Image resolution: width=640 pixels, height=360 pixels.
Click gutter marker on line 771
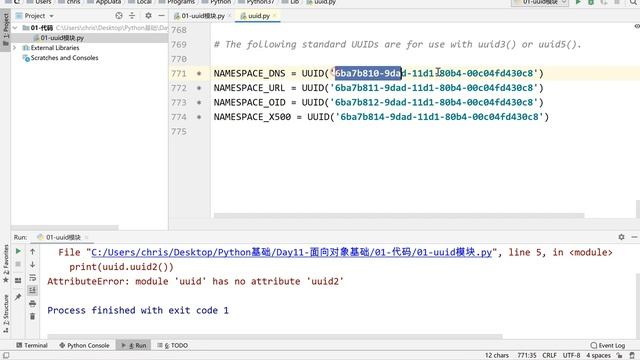click(x=199, y=73)
